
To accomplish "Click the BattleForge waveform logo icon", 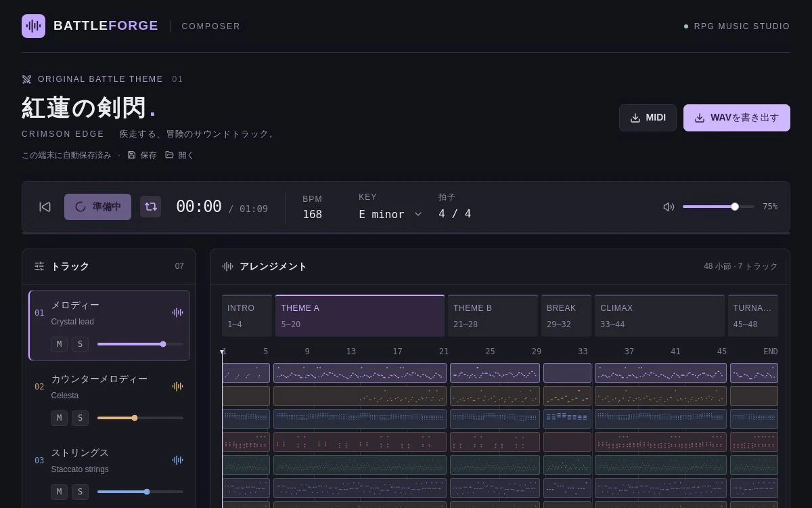I will coord(33,26).
